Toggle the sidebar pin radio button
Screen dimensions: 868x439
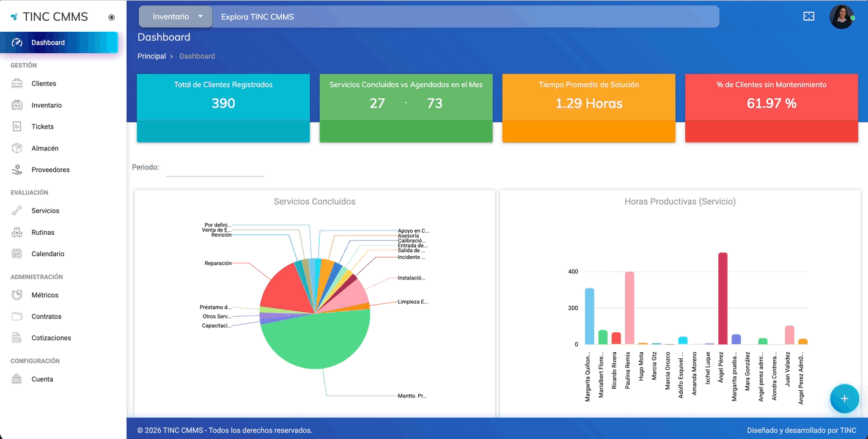click(111, 18)
